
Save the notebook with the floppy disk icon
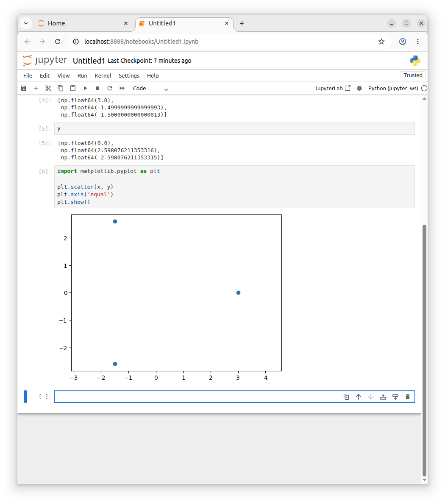coord(24,88)
